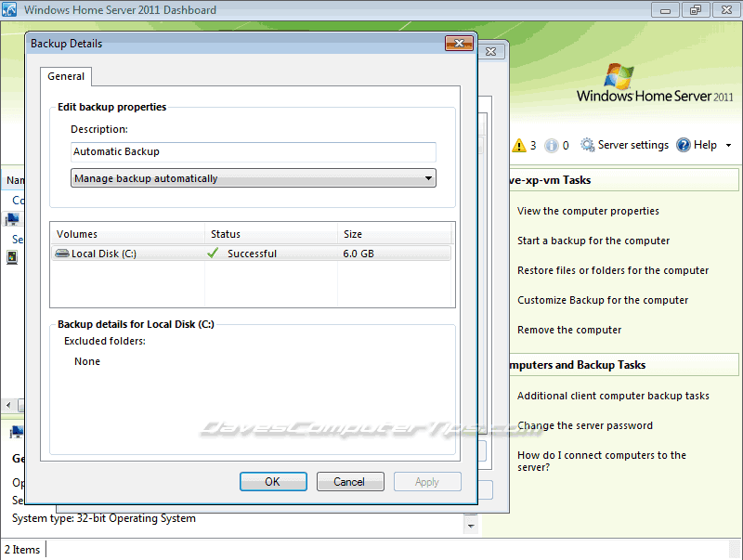The height and width of the screenshot is (560, 743).
Task: Click Start a backup for the computer
Action: tap(593, 241)
